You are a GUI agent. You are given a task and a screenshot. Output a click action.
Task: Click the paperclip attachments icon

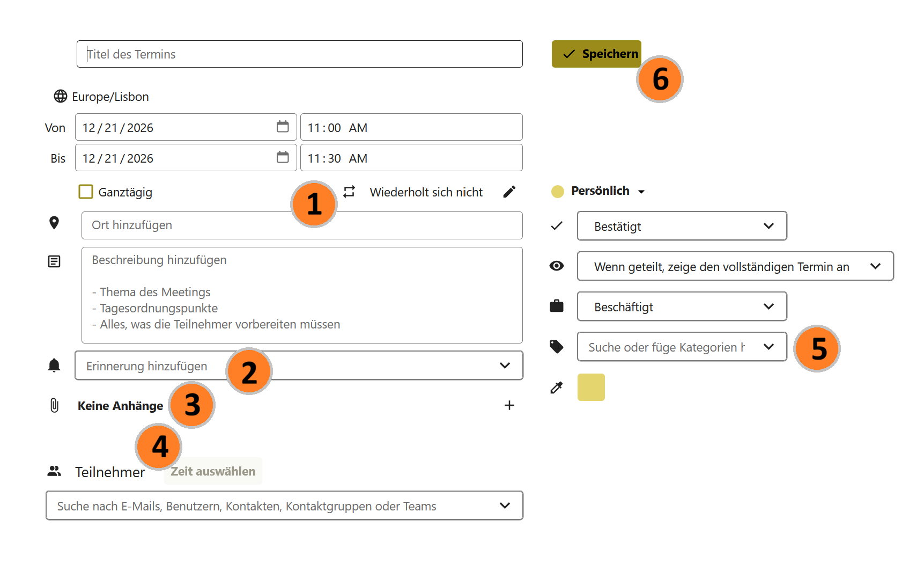(54, 405)
